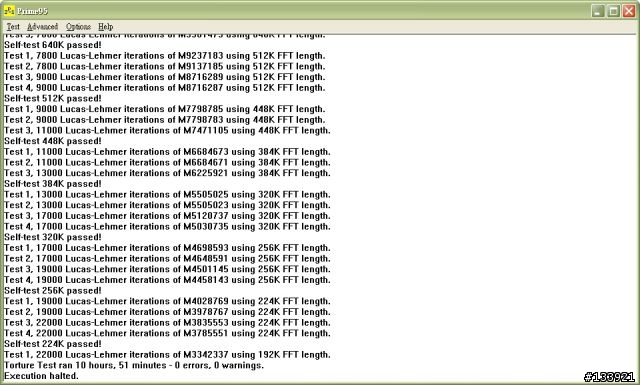
Task: Click the 'Self-test 256K passed!' line
Action: point(53,290)
